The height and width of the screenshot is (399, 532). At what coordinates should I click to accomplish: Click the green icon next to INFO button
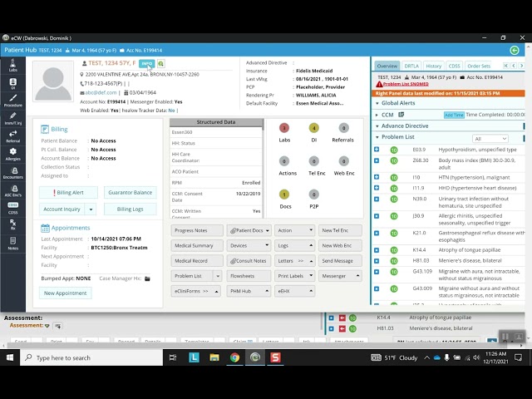coord(160,63)
